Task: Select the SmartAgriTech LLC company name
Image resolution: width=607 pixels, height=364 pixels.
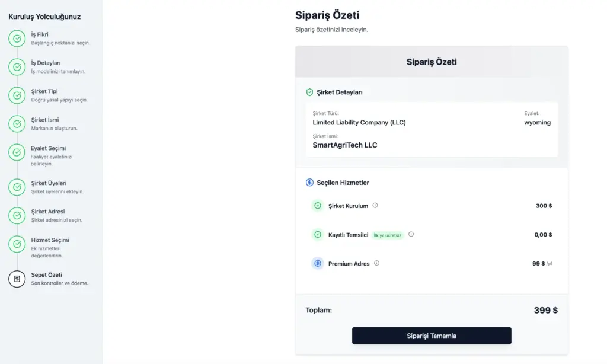Action: (x=344, y=145)
